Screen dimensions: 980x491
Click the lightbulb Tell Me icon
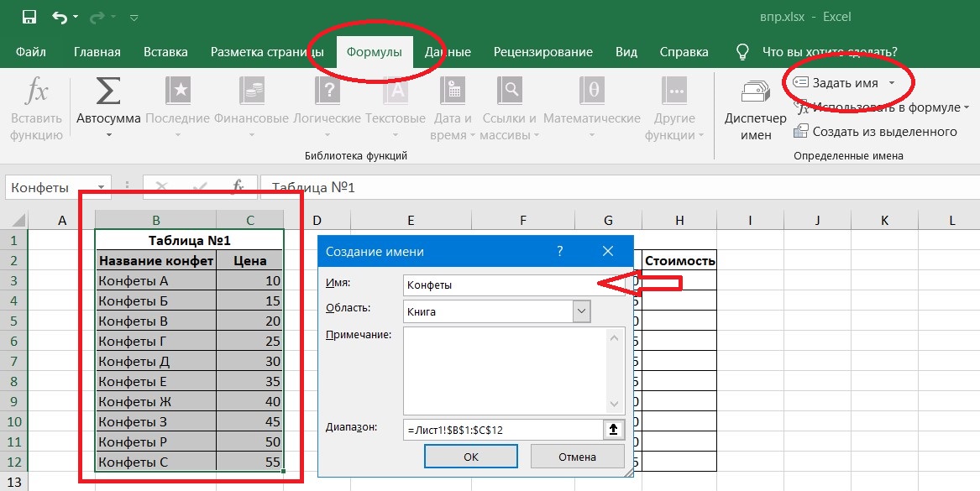point(742,52)
